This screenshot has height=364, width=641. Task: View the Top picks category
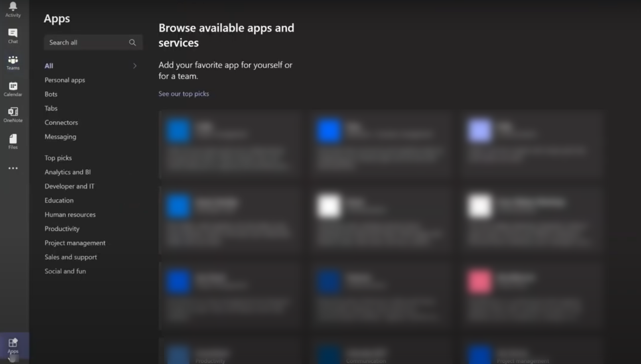pos(58,158)
